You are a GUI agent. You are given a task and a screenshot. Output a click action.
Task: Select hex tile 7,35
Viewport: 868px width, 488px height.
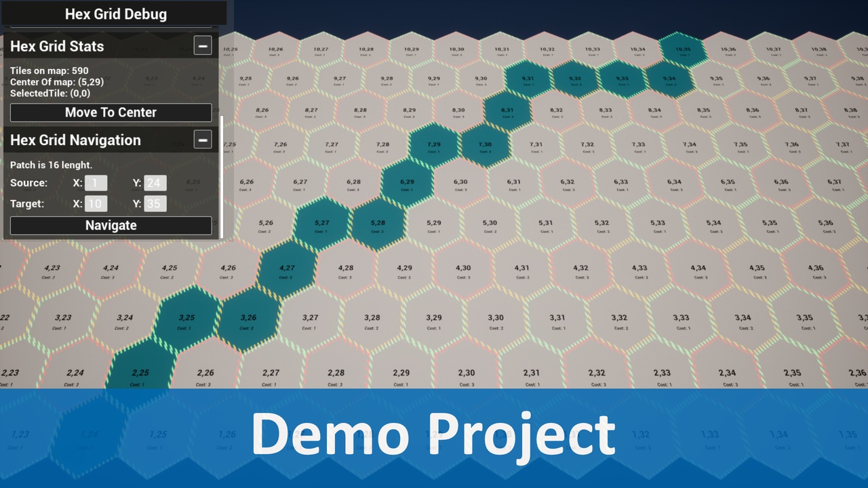(741, 146)
